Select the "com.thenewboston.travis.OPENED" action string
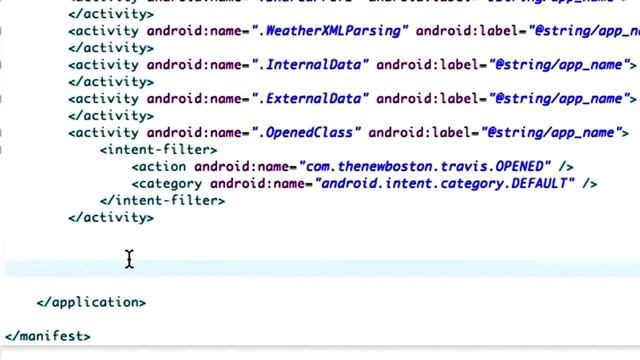Screen dimensions: 640x360 coord(425,167)
